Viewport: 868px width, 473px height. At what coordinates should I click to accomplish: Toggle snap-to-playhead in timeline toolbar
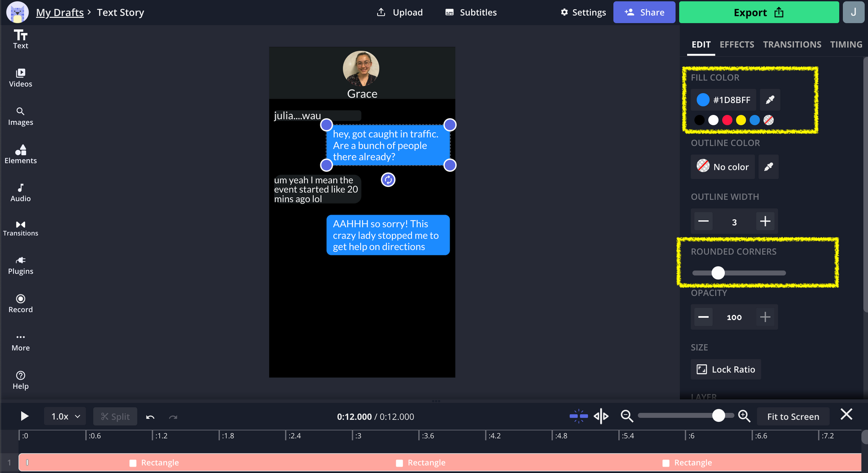(579, 416)
